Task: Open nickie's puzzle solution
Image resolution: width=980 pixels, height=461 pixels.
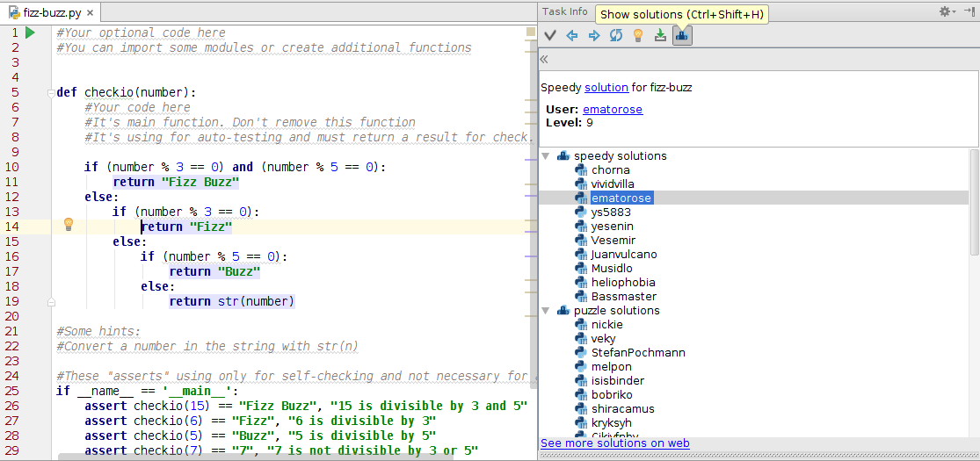Action: 606,325
